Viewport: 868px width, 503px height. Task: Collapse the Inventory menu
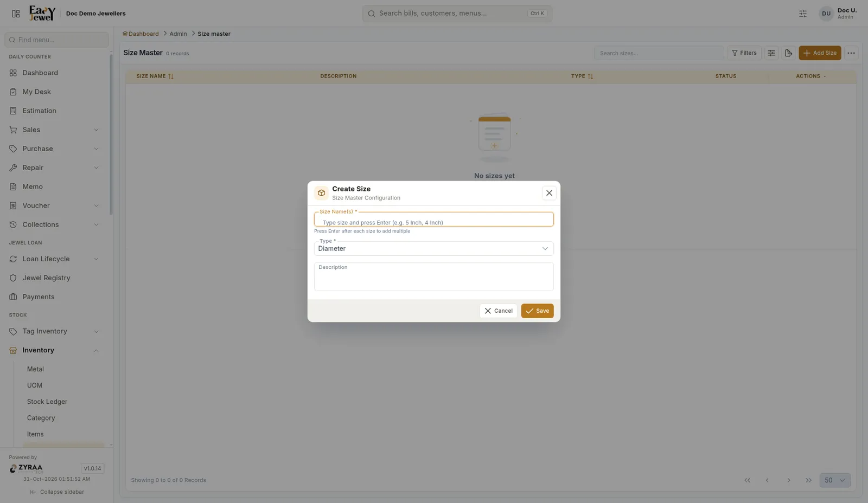click(x=56, y=350)
